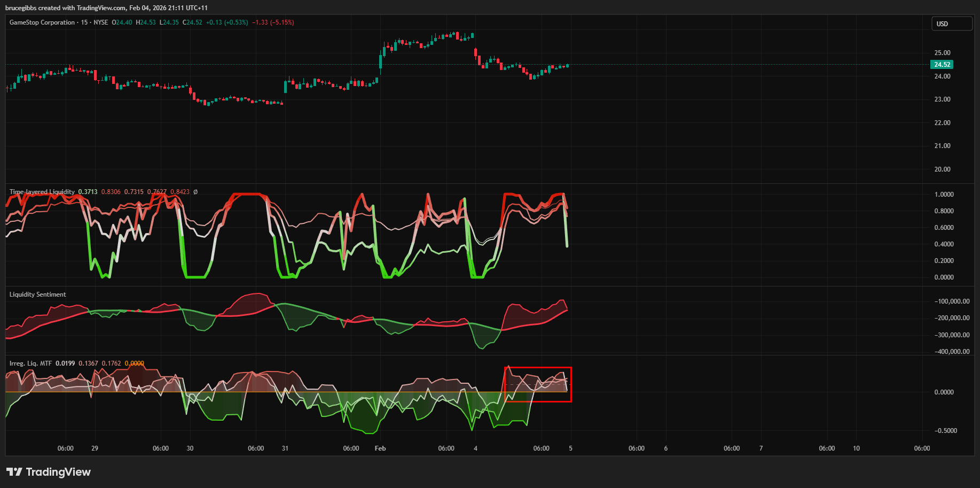Click the orange 0.0000 value in the legend
The width and height of the screenshot is (980, 488).
[x=134, y=363]
